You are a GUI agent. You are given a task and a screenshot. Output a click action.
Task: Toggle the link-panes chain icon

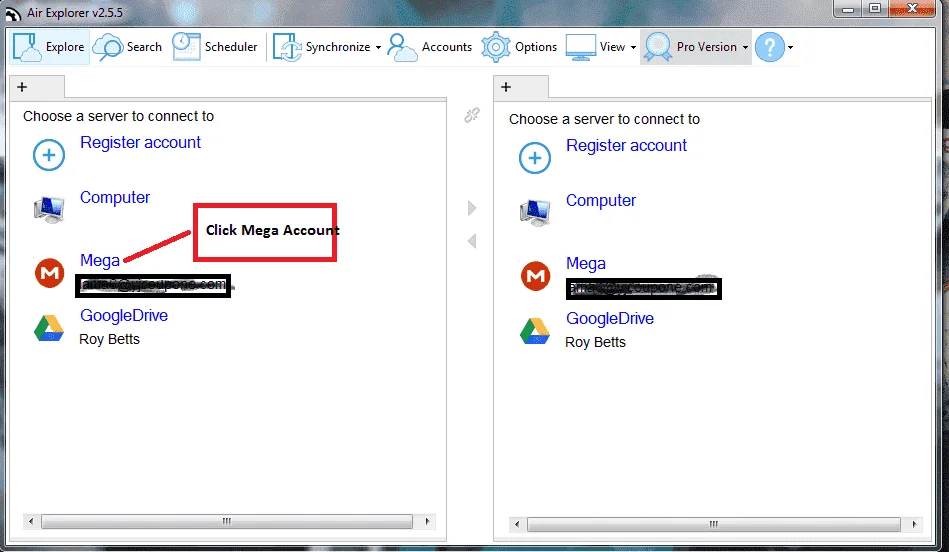(472, 115)
